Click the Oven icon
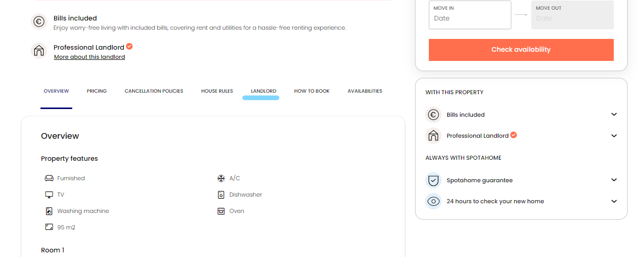This screenshot has height=257, width=644. tap(221, 211)
